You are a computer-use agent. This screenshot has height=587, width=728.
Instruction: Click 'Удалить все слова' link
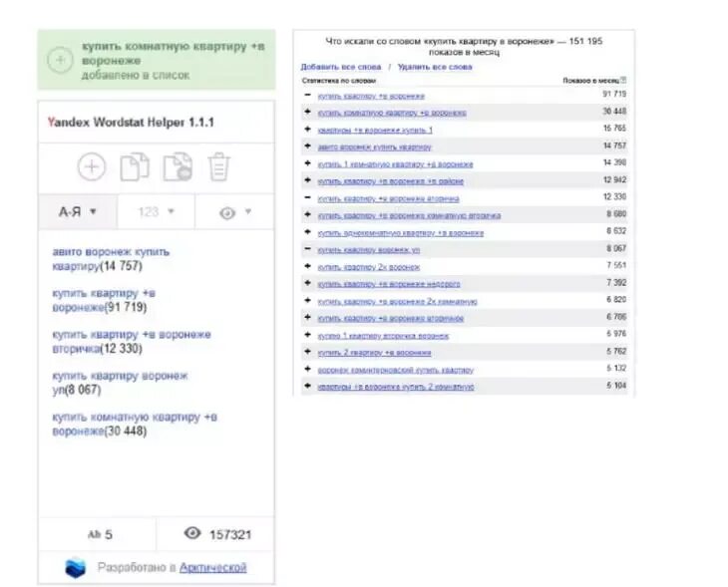point(435,67)
